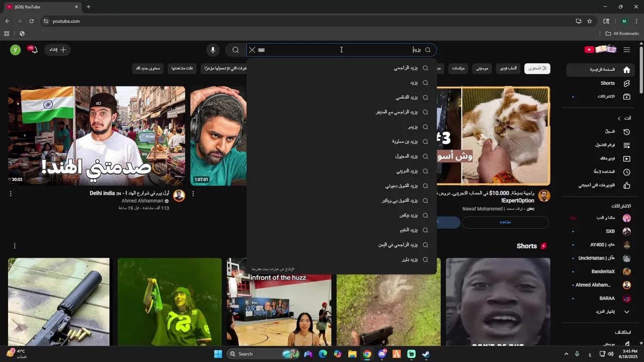Select the ميكسات filter chip

[458, 68]
